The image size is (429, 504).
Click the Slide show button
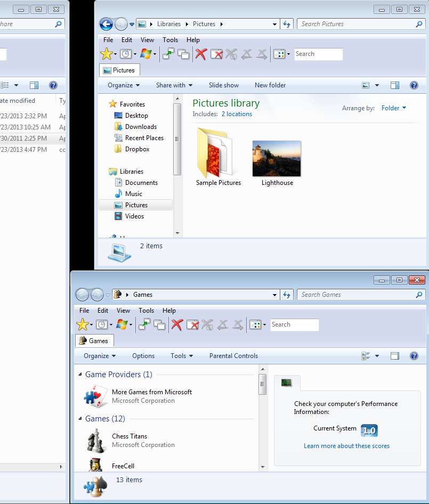click(224, 85)
